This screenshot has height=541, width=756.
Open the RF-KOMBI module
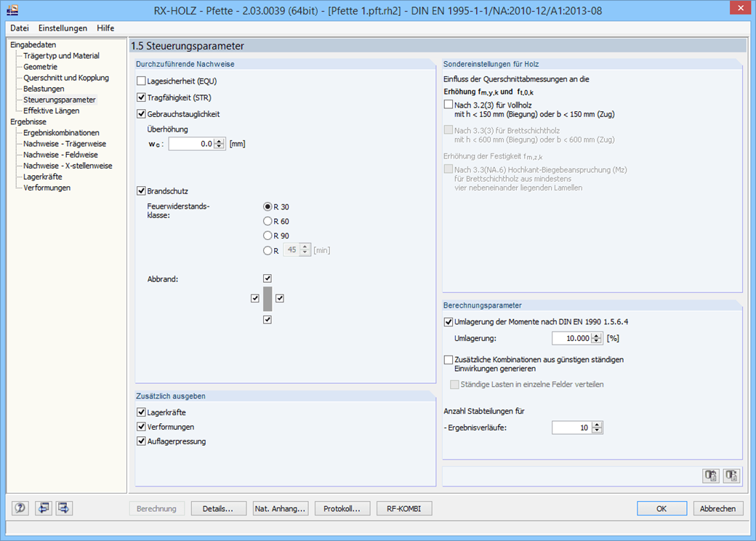(404, 508)
